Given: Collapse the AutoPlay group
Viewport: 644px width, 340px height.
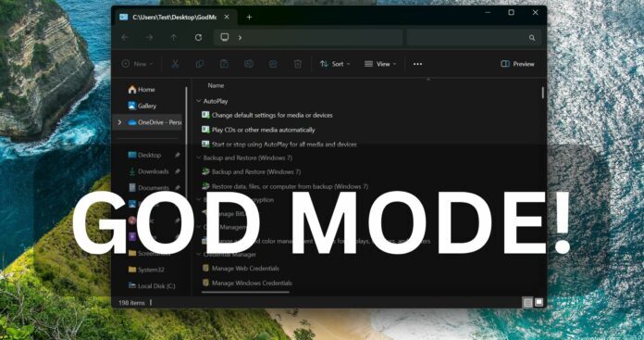Looking at the screenshot, I should [x=199, y=101].
